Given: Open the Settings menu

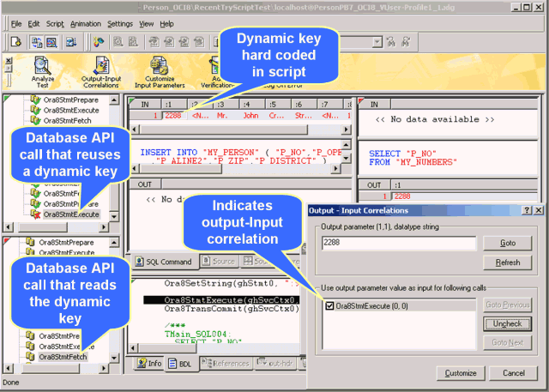Looking at the screenshot, I should point(120,24).
